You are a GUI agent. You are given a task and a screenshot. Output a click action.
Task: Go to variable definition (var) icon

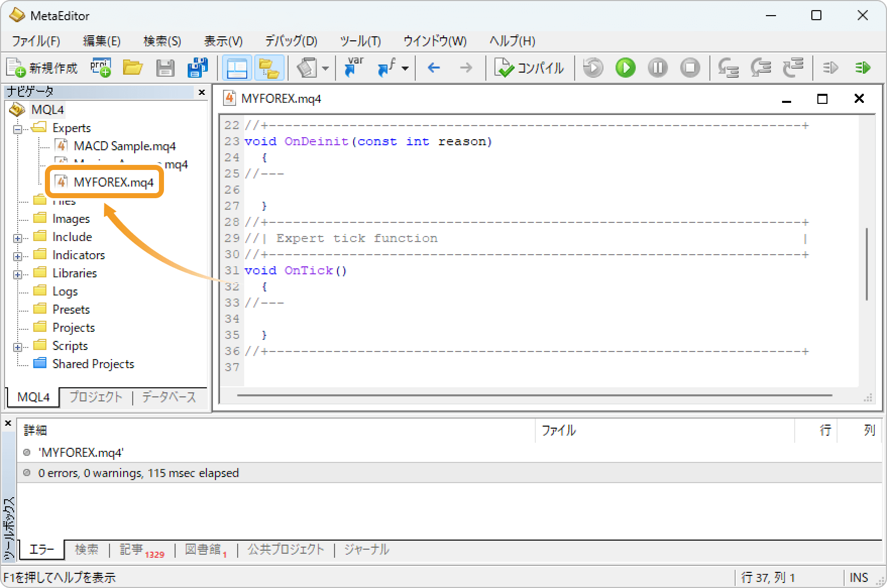(354, 67)
